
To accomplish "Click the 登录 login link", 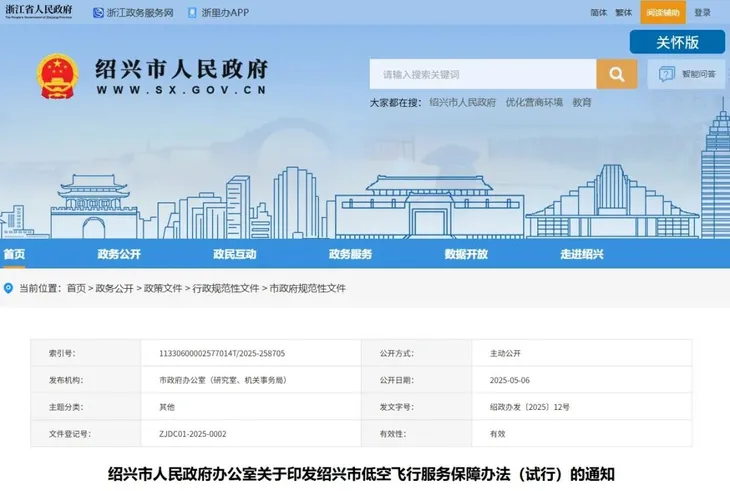I will click(x=702, y=13).
